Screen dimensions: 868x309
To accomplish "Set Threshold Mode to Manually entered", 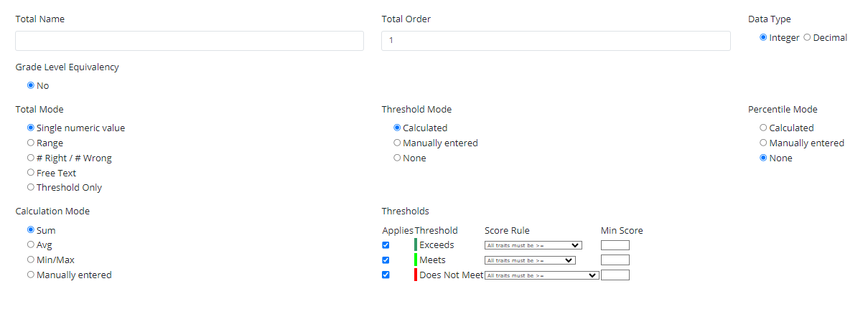I will [x=397, y=143].
